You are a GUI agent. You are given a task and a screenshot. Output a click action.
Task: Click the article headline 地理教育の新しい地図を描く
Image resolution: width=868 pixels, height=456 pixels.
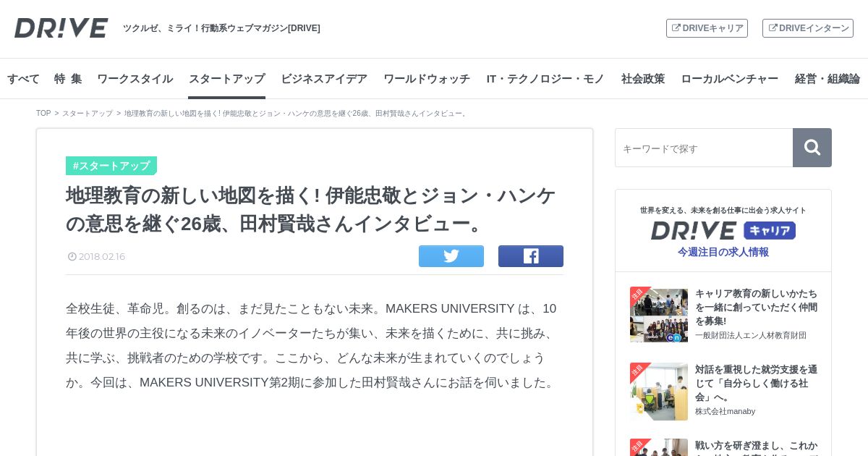[x=311, y=209]
